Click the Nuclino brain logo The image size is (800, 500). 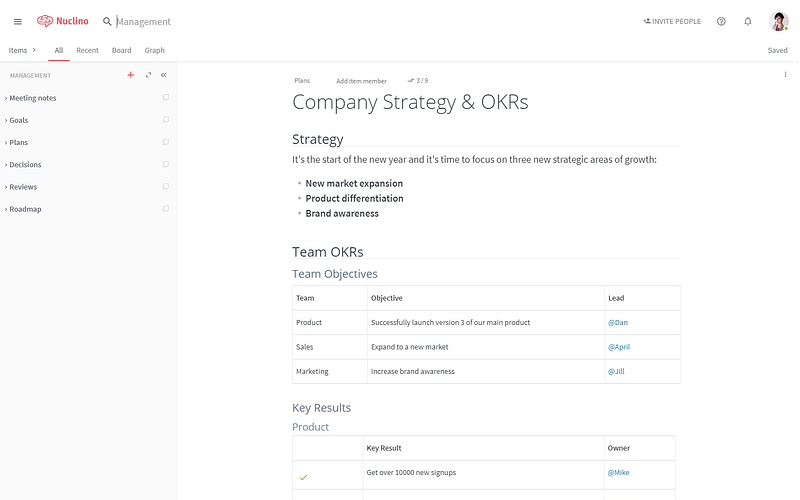point(45,21)
